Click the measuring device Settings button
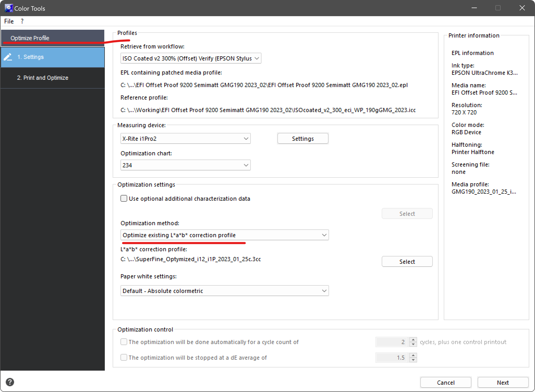 pyautogui.click(x=303, y=139)
